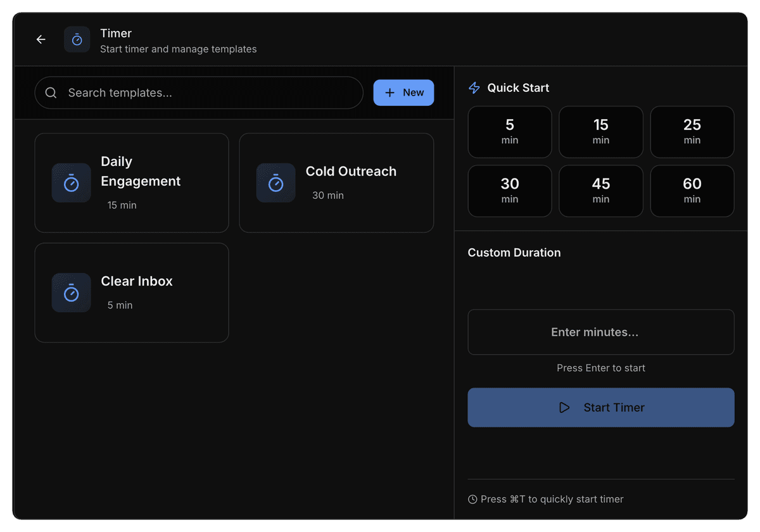Click the Daily Engagement stopwatch icon

point(71,183)
